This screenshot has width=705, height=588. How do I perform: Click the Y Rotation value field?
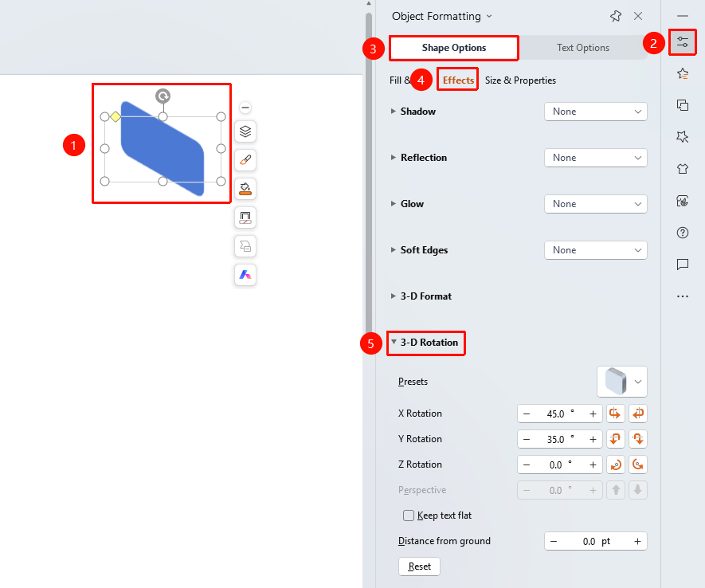(x=560, y=439)
